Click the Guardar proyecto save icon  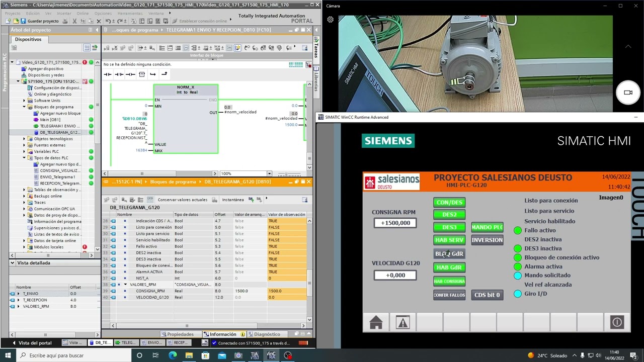23,21
